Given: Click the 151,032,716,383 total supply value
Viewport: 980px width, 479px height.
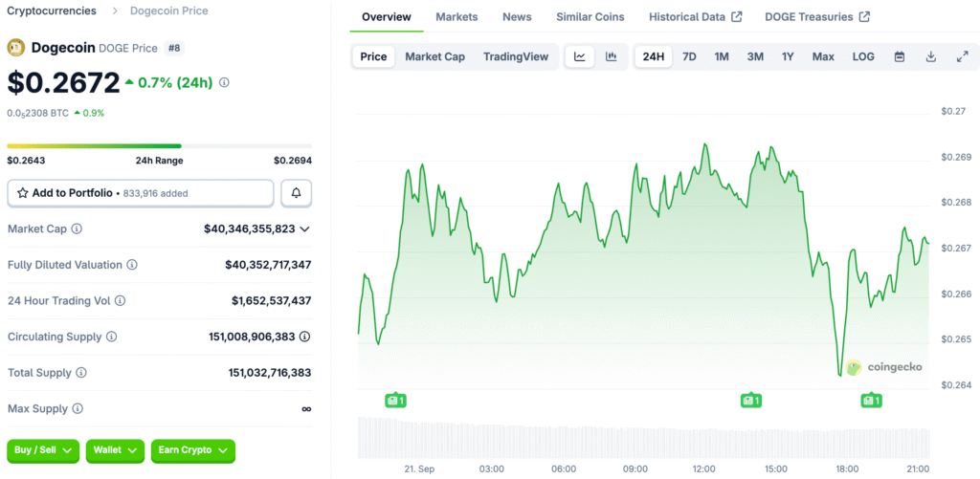Looking at the screenshot, I should coord(270,373).
